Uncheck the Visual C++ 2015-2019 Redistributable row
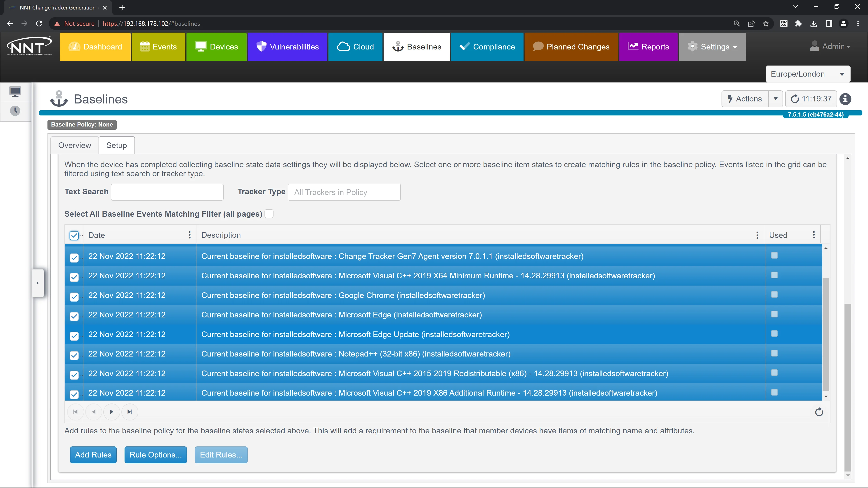Viewport: 868px width, 488px height. [x=74, y=375]
